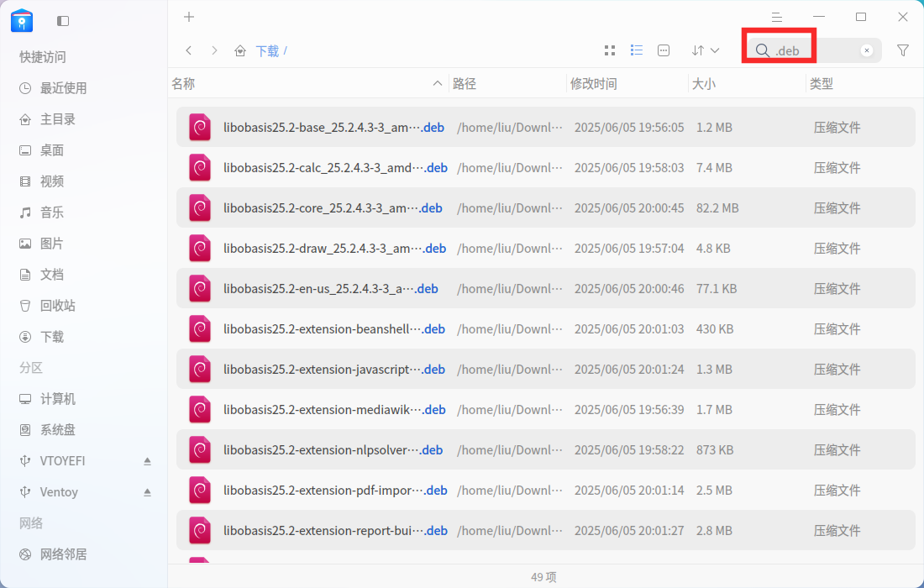Click the 49 项 status bar count

[x=543, y=577]
